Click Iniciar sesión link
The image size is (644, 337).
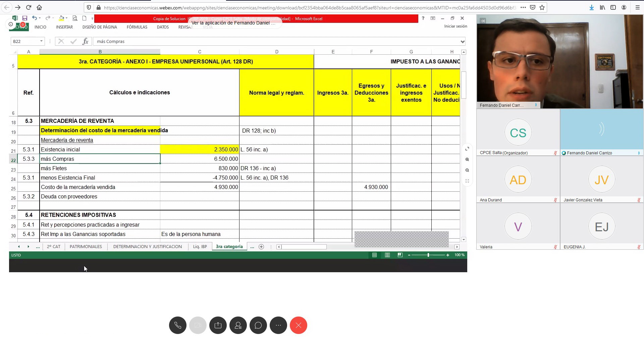tap(455, 26)
